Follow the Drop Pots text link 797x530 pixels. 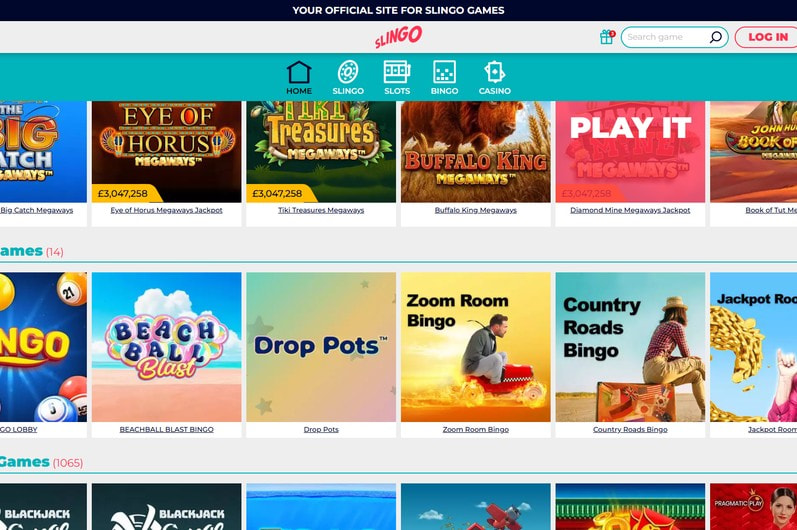tap(321, 429)
